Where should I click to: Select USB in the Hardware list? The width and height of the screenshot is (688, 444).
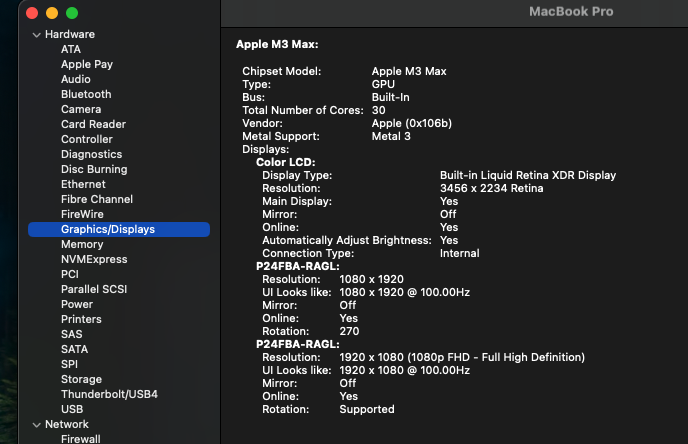click(72, 409)
